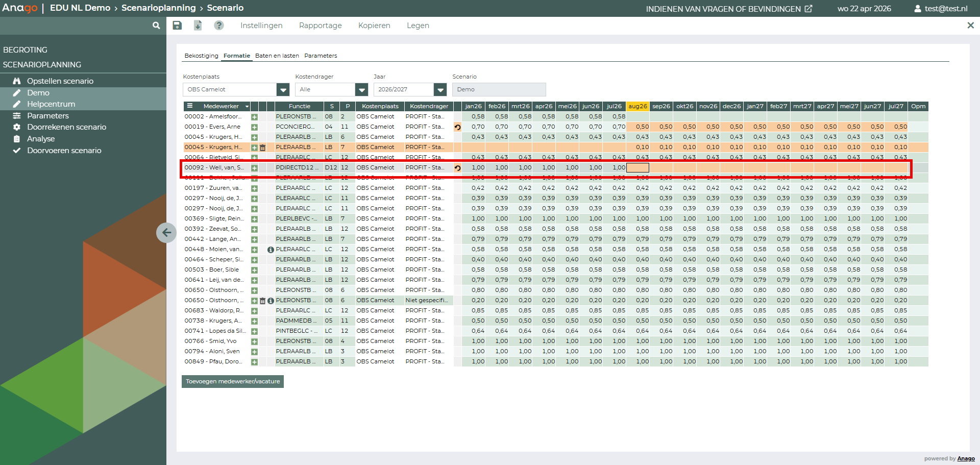Collapse the sidebar with the arrow button
Image resolution: width=980 pixels, height=465 pixels.
[166, 233]
